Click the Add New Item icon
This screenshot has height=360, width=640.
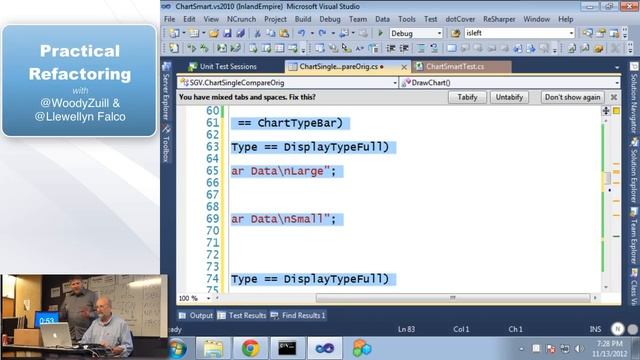(x=194, y=33)
